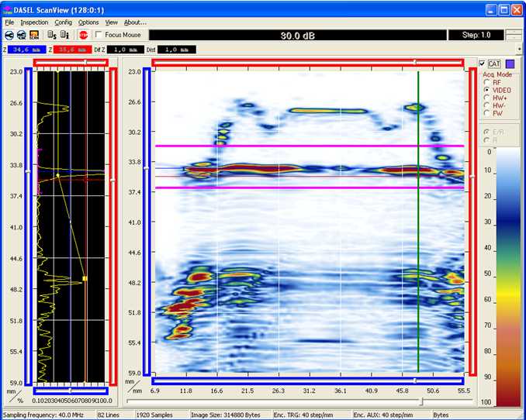Choose the FW acquisition mode option
Screen dimensions: 526x420
click(486, 114)
